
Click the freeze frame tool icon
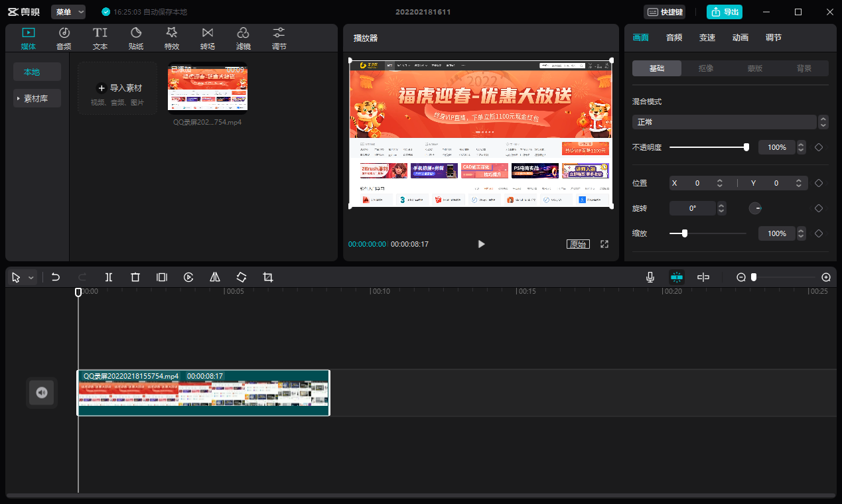click(x=162, y=277)
